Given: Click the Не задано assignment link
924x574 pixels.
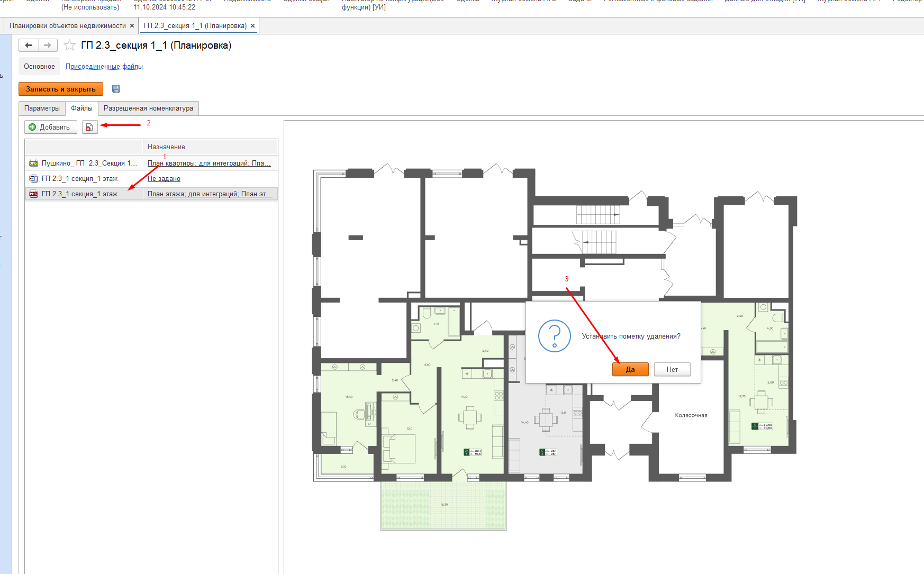Looking at the screenshot, I should click(x=164, y=179).
